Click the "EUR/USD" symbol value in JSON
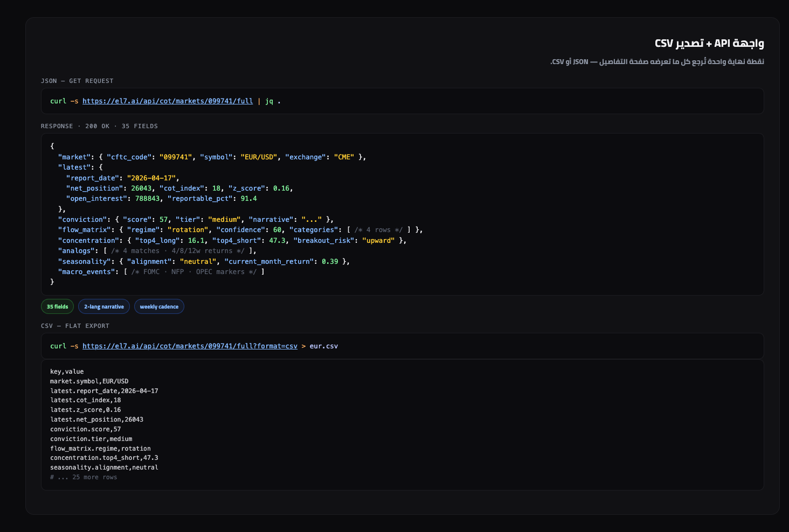789x532 pixels. 259,157
